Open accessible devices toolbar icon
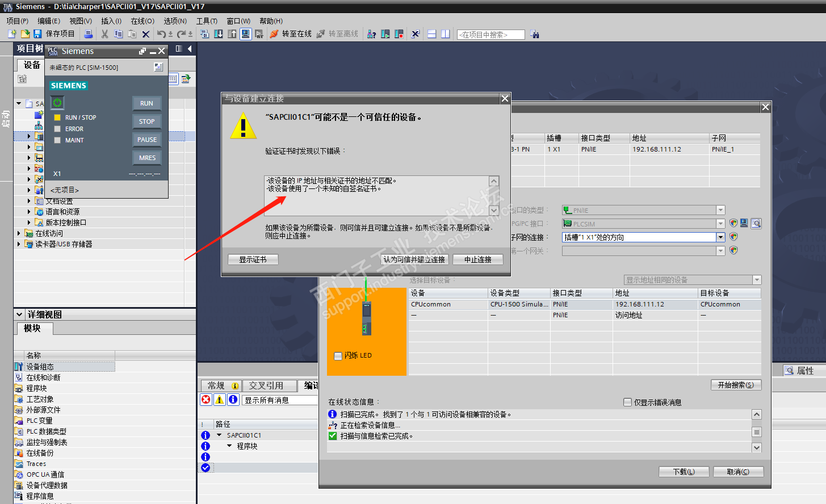Screen dimensions: 826x504 (372, 34)
